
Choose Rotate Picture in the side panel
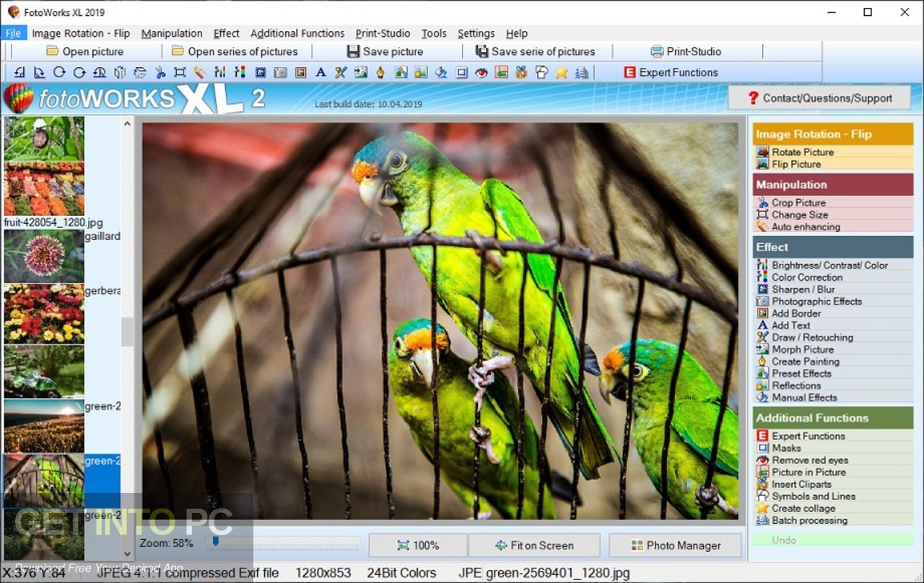click(x=802, y=152)
